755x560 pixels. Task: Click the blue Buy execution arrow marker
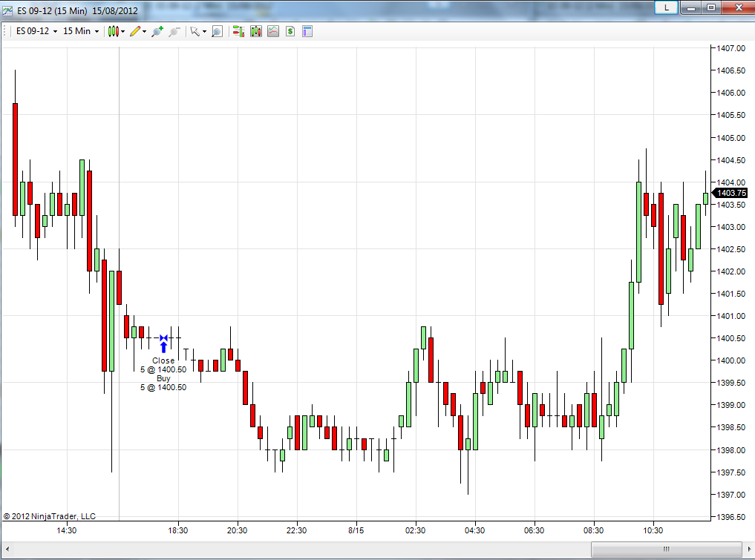pos(164,347)
